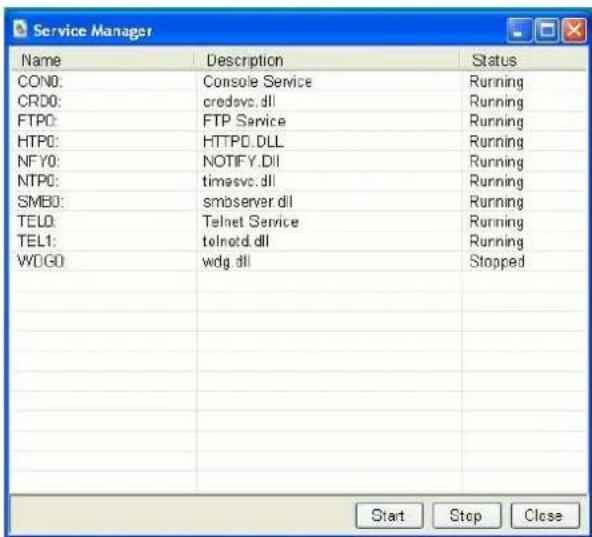
Task: Click the HTTPD.DLL description
Action: tap(243, 142)
